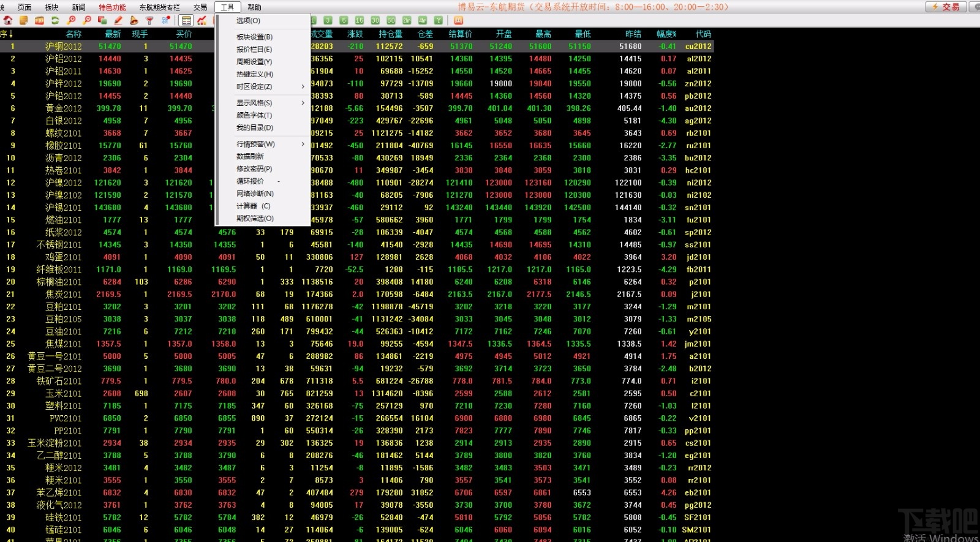Choose 循环报价 menu entry
The height and width of the screenshot is (542, 980).
263,181
